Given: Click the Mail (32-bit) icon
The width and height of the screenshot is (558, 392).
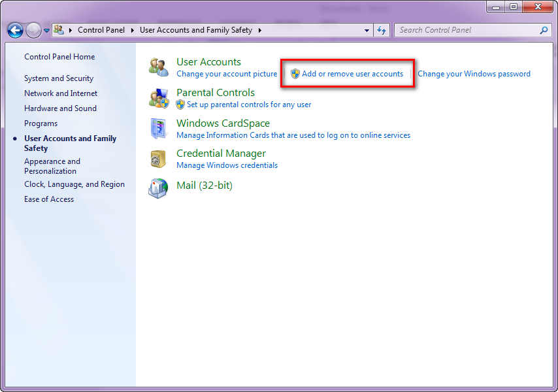Looking at the screenshot, I should click(x=158, y=189).
